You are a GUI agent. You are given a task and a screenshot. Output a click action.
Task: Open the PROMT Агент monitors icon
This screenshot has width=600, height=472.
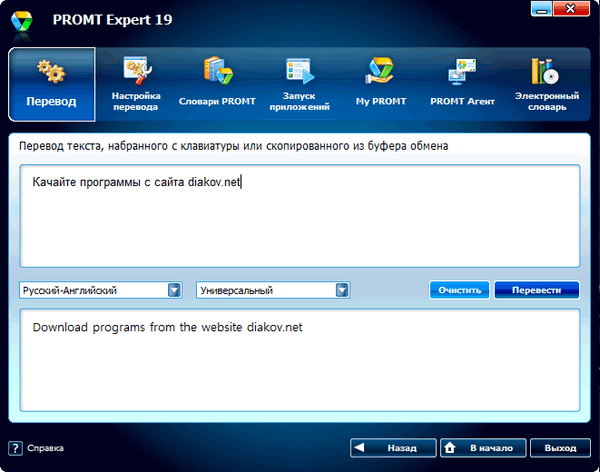(x=462, y=72)
